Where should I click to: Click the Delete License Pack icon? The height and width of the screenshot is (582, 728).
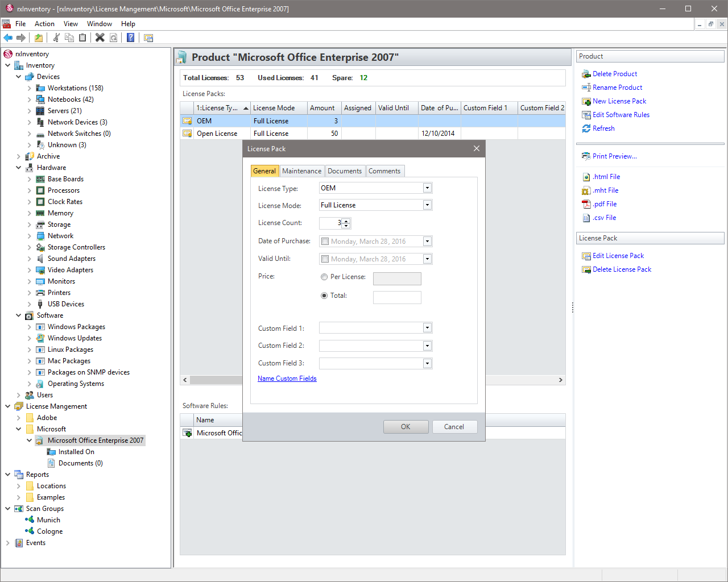click(x=586, y=269)
